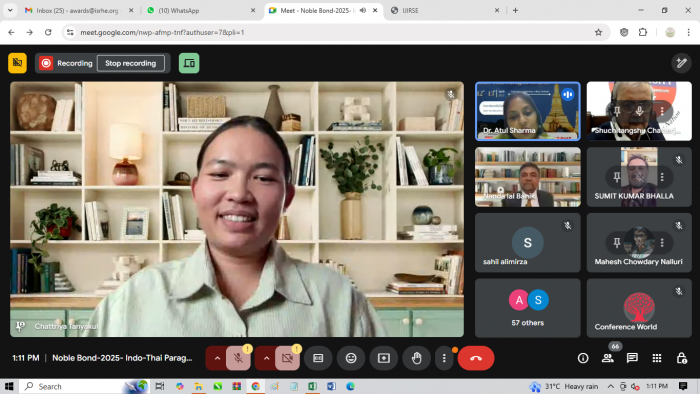The width and height of the screenshot is (700, 394).
Task: Open the reactions emoji button
Action: pos(351,358)
